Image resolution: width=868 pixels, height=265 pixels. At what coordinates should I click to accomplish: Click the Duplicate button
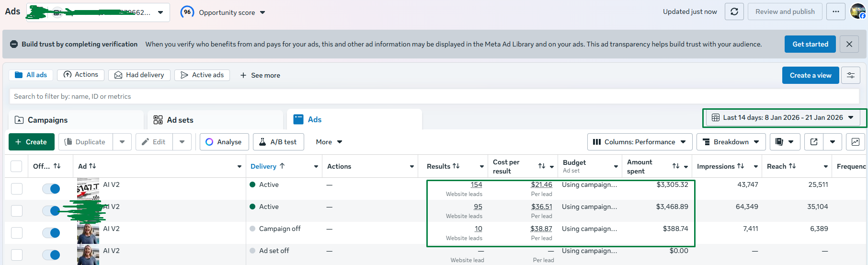click(85, 142)
